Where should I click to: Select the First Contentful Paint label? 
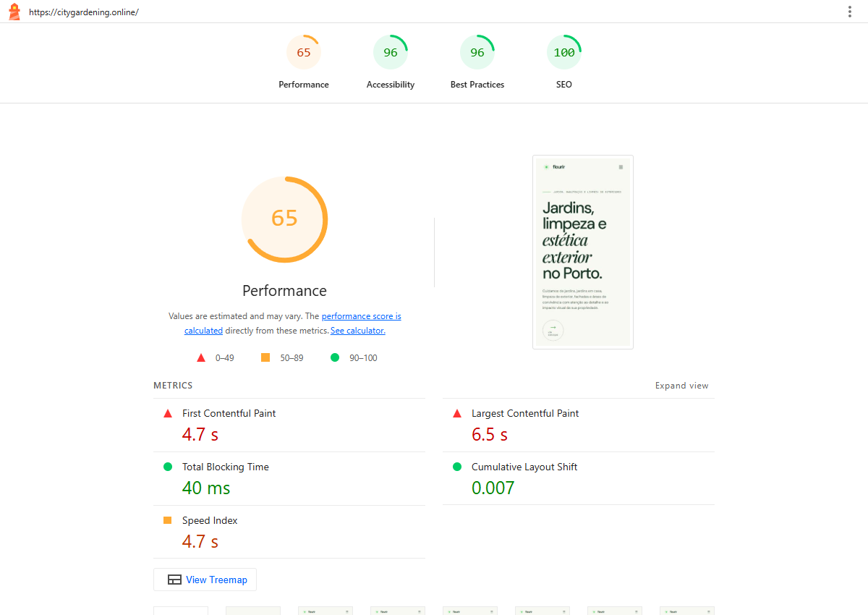click(229, 414)
